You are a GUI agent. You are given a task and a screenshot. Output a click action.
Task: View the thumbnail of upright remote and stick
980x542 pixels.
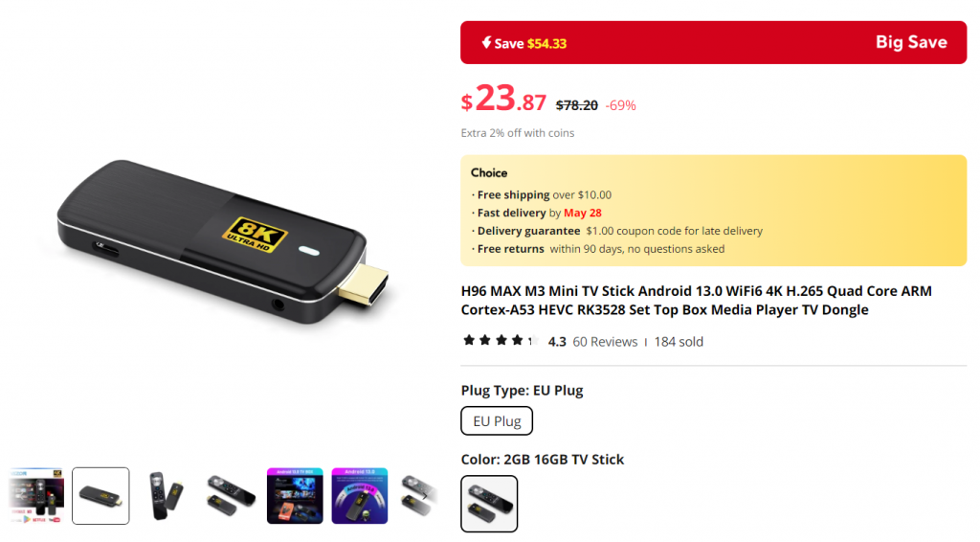166,496
